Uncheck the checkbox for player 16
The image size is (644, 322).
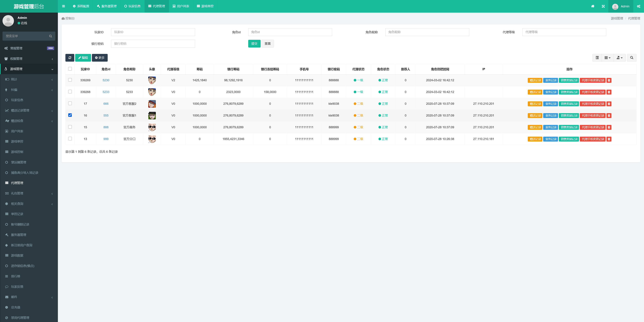click(70, 115)
